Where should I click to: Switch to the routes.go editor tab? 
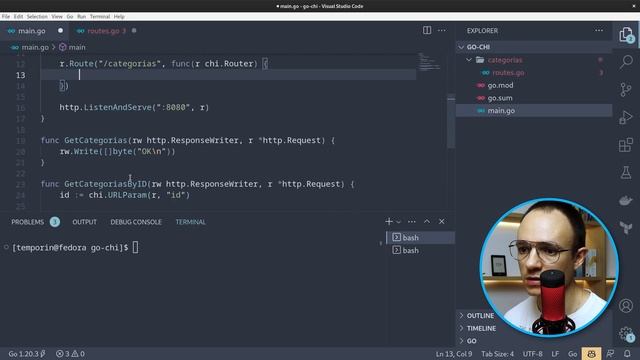coord(104,31)
